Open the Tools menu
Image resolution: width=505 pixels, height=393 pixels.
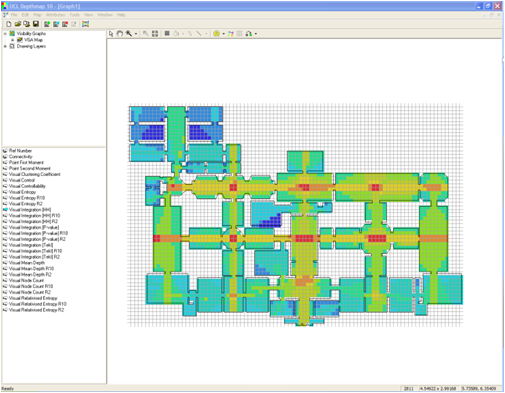tap(75, 15)
